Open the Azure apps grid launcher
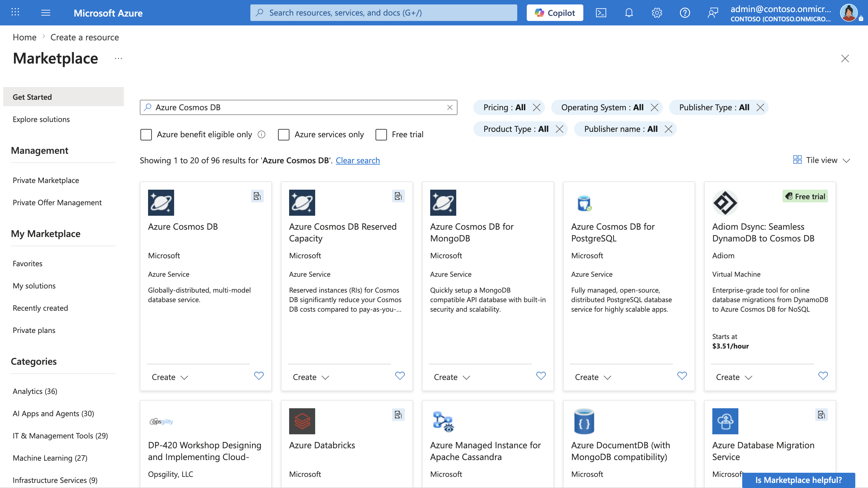 (15, 12)
